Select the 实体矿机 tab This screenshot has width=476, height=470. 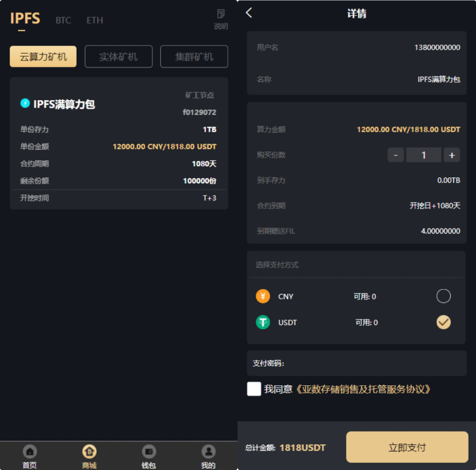click(x=118, y=57)
